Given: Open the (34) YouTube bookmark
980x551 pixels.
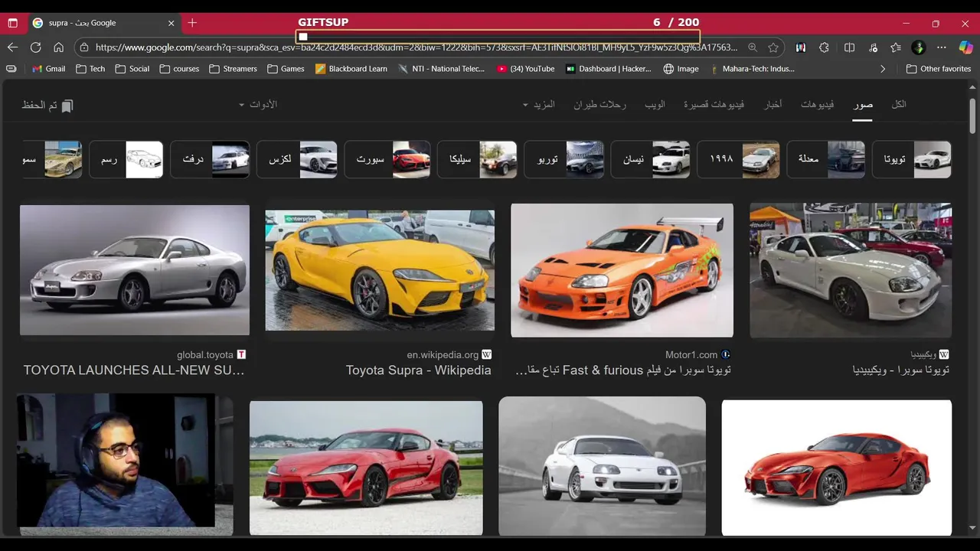Looking at the screenshot, I should point(525,69).
